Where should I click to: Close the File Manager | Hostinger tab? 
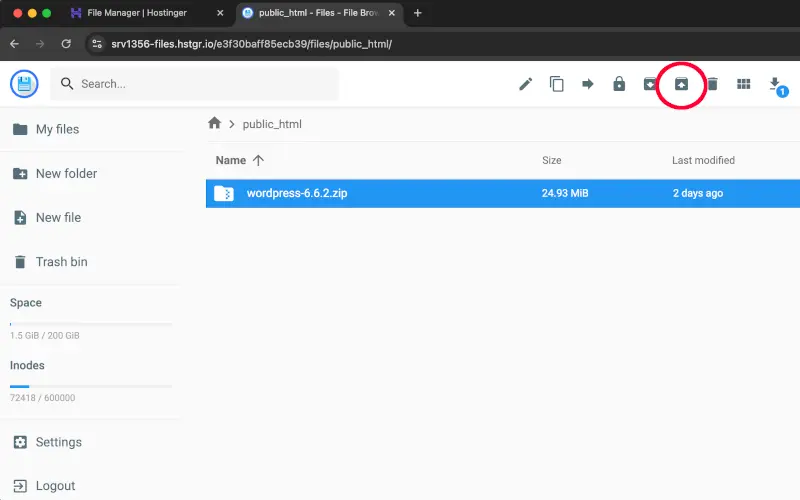(220, 13)
